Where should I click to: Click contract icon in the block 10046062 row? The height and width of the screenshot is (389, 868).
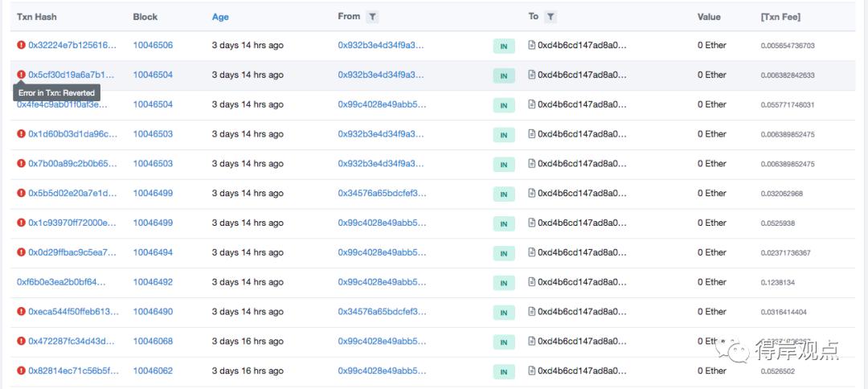point(532,371)
